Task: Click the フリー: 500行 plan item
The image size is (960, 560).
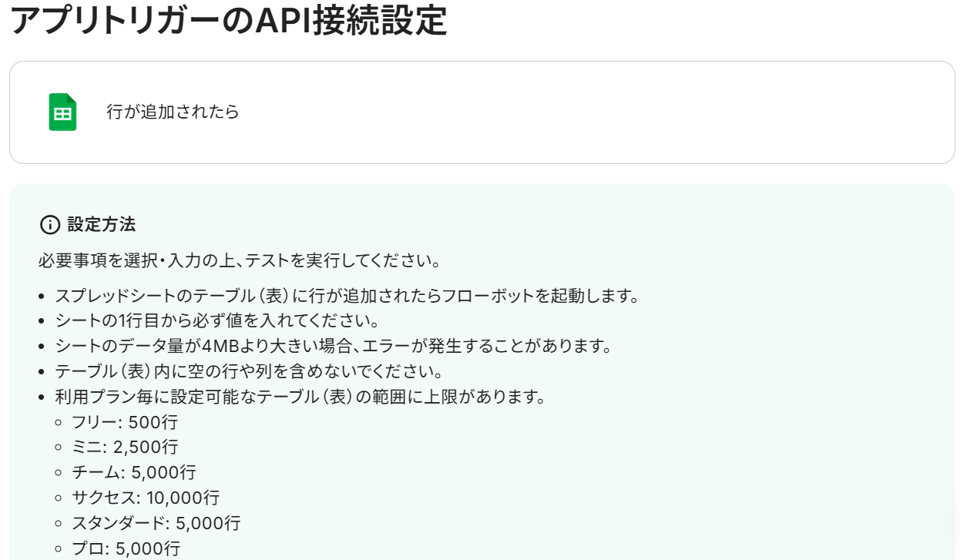Action: (125, 422)
